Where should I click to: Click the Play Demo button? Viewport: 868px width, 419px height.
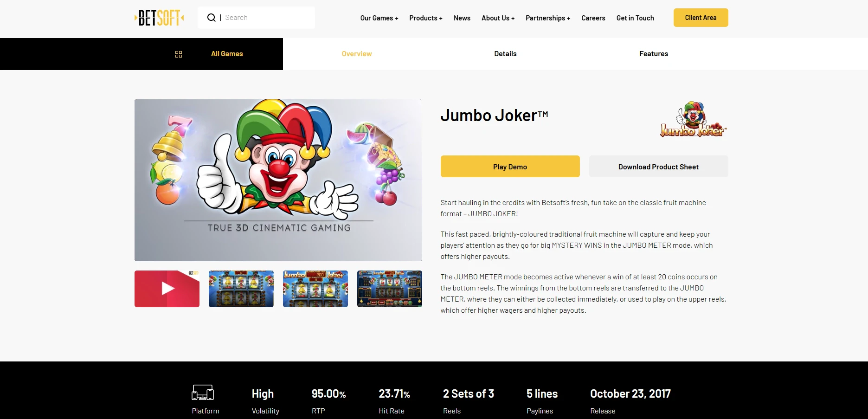[x=510, y=167]
